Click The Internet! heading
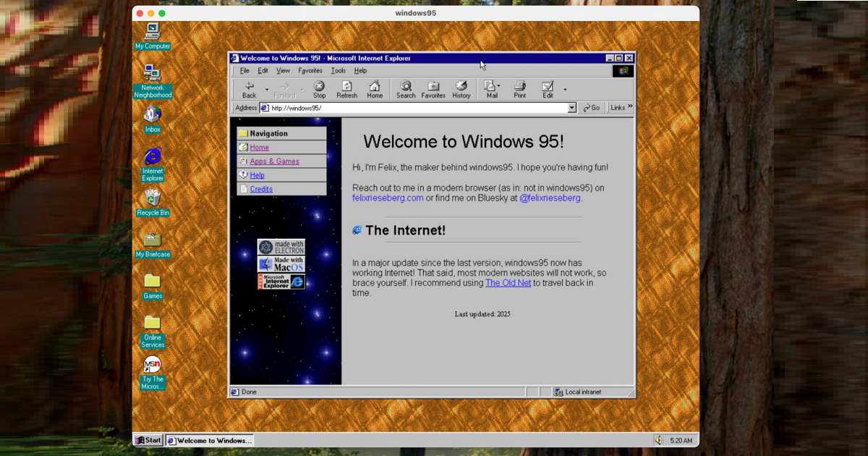The height and width of the screenshot is (456, 868). click(x=406, y=230)
